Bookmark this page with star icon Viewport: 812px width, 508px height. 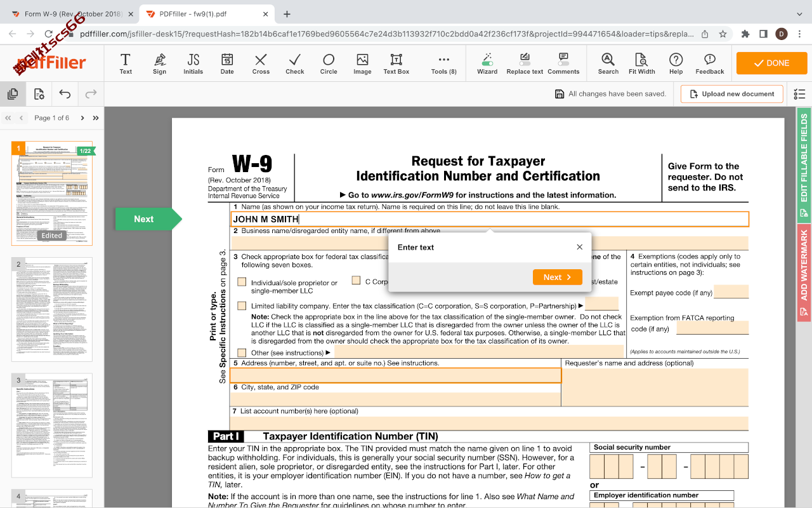(x=723, y=34)
